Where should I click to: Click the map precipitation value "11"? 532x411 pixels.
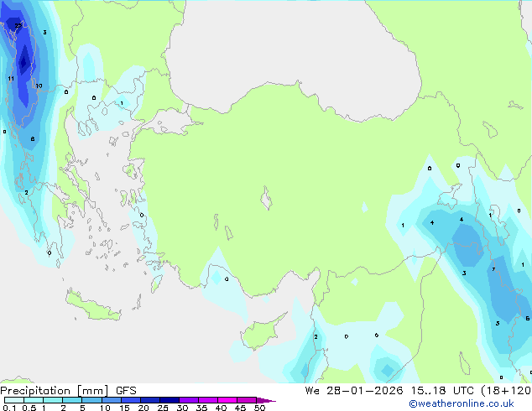pos(11,79)
